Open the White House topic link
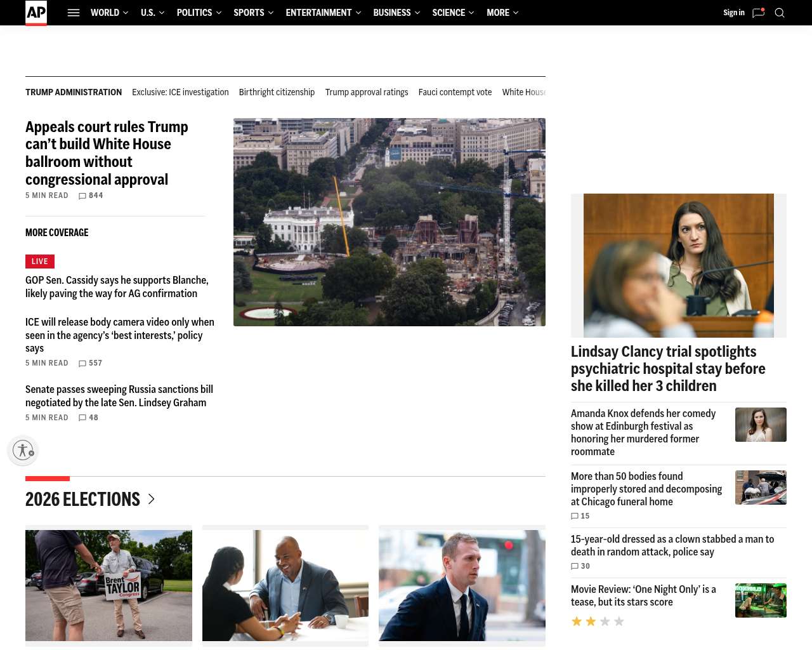 pos(524,92)
